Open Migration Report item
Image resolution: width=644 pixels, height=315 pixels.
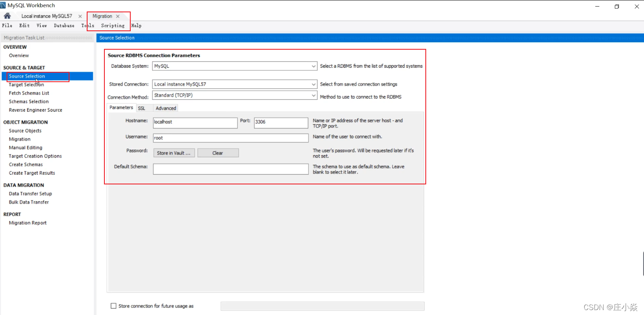point(28,223)
